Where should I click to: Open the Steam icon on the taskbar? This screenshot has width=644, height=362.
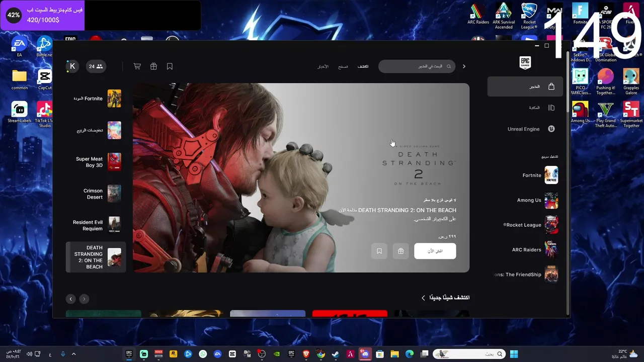(336, 354)
